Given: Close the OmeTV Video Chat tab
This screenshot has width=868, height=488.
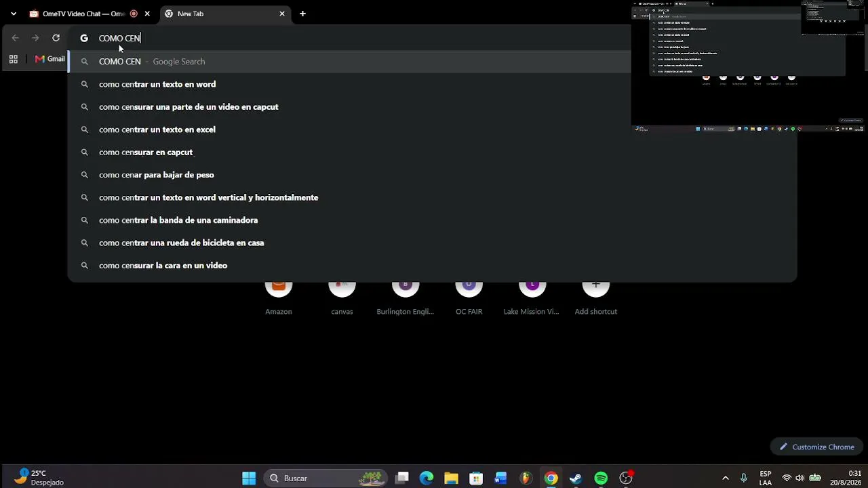Looking at the screenshot, I should (147, 14).
